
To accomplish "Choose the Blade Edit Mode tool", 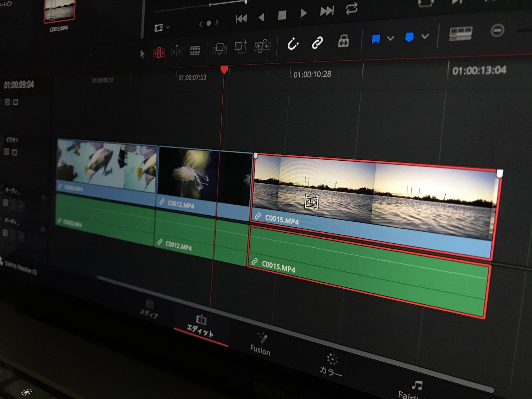I will pyautogui.click(x=195, y=51).
